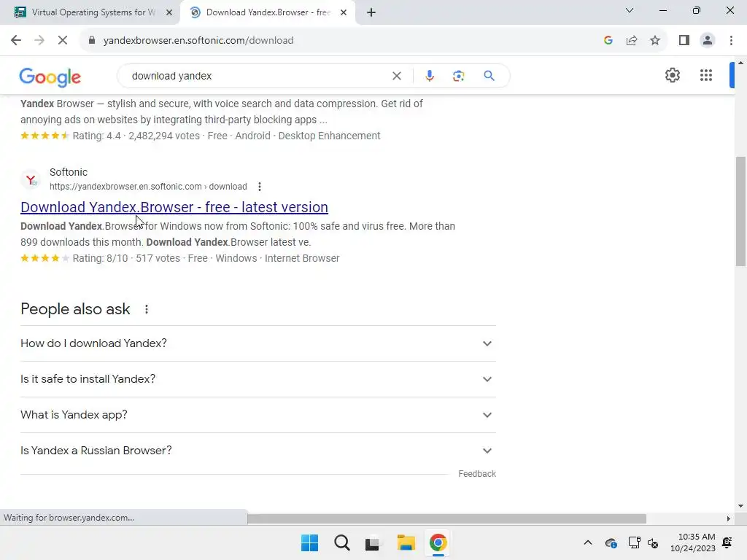Click the forward navigation arrow

(x=39, y=41)
